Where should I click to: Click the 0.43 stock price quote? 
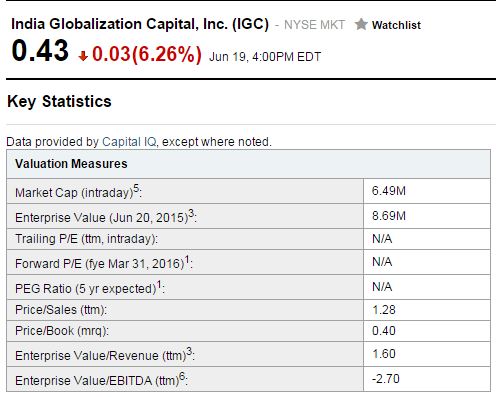(x=40, y=51)
